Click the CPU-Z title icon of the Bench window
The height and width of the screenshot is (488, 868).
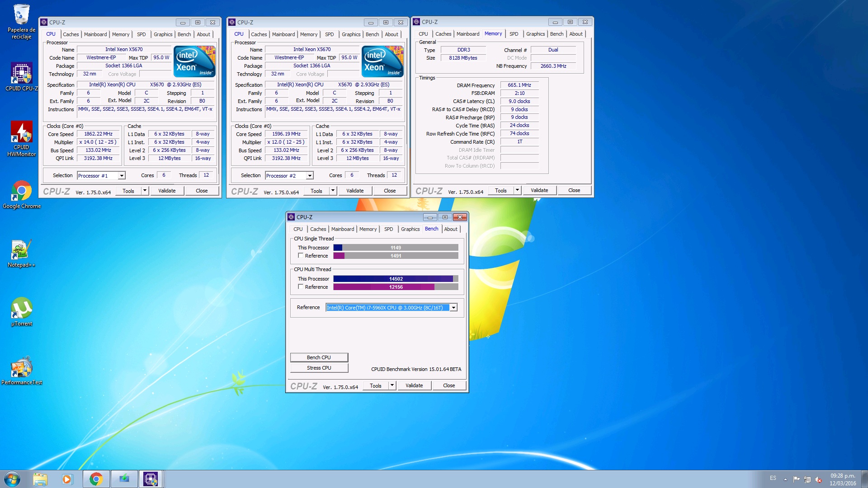point(291,217)
